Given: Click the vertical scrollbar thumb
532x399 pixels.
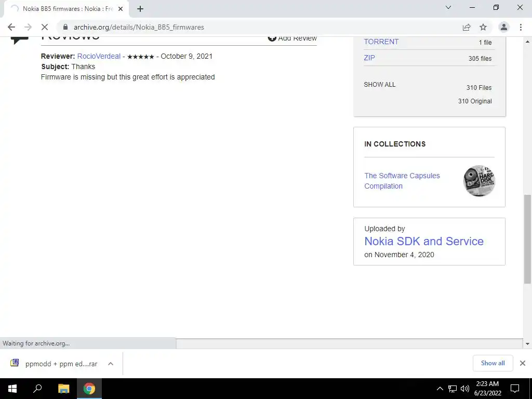Looking at the screenshot, I should [x=527, y=239].
